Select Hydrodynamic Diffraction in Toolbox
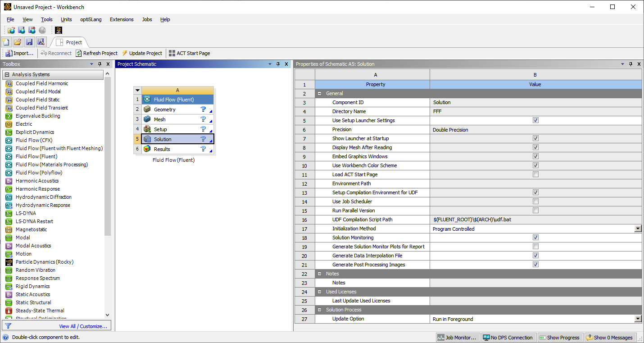This screenshot has height=343, width=644. pos(43,197)
